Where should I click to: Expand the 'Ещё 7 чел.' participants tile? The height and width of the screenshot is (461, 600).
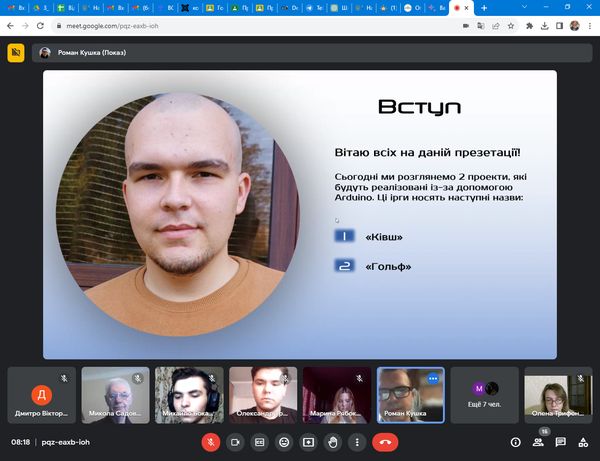click(x=485, y=394)
